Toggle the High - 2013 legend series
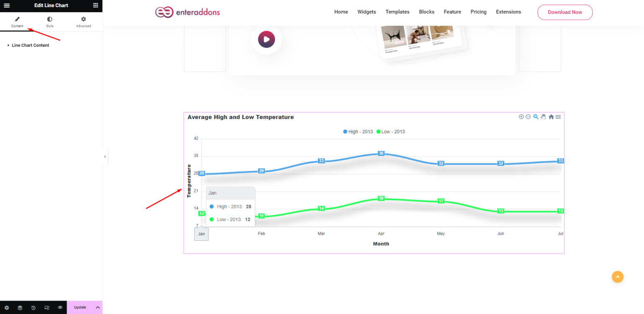This screenshot has width=644, height=314. point(358,131)
